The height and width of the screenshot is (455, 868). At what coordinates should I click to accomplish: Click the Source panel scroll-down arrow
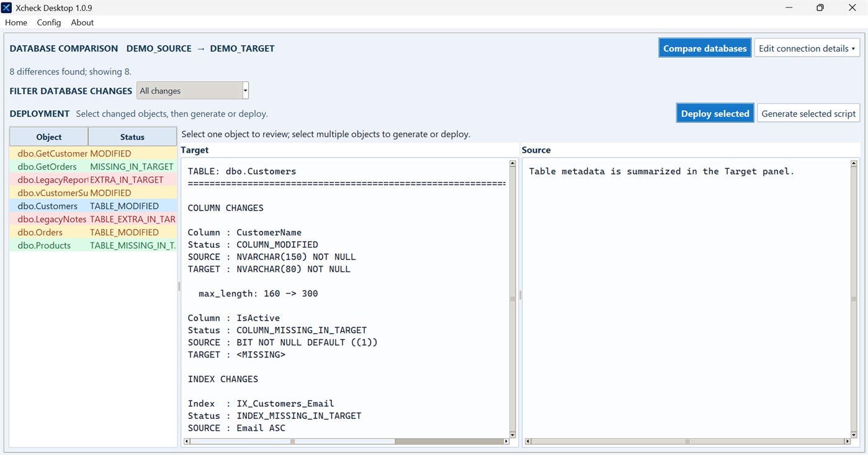[854, 435]
